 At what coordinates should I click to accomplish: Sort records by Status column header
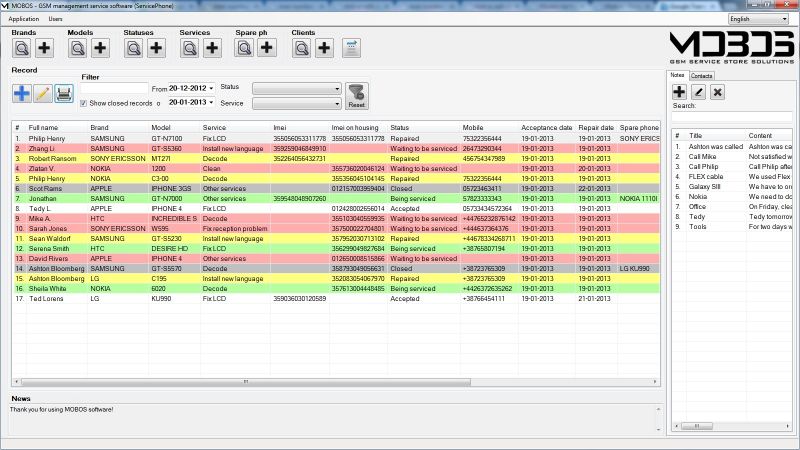399,128
